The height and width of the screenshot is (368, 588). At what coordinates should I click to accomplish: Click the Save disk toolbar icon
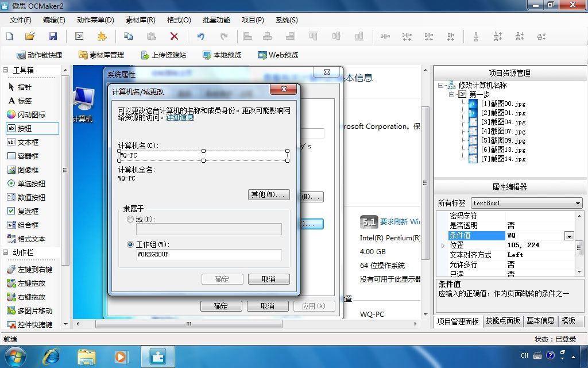(x=53, y=36)
